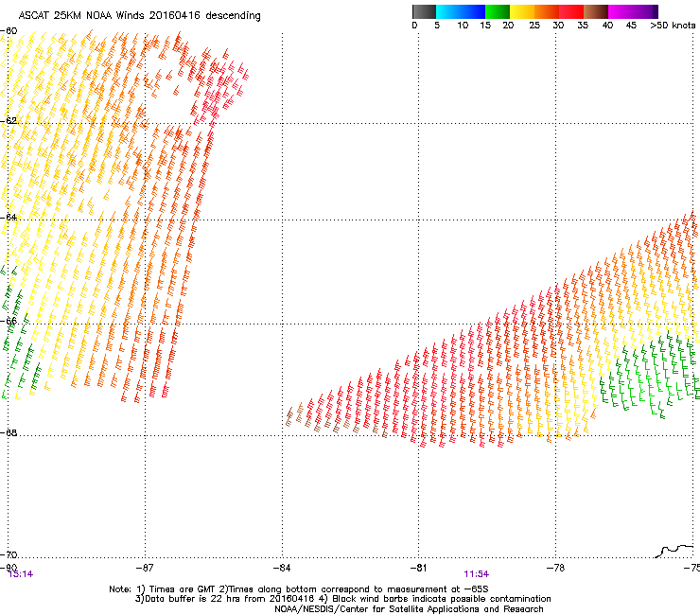Click the -66 latitude axis label

pos(9,321)
